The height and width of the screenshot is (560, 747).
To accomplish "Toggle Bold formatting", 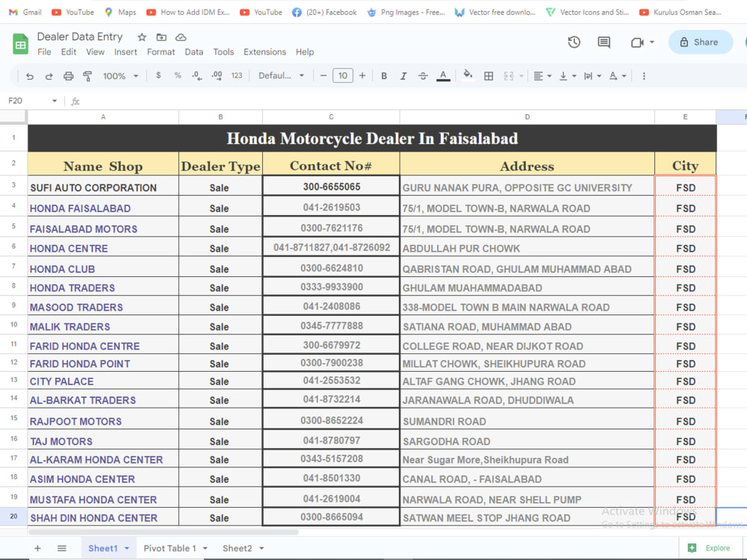I will click(384, 76).
